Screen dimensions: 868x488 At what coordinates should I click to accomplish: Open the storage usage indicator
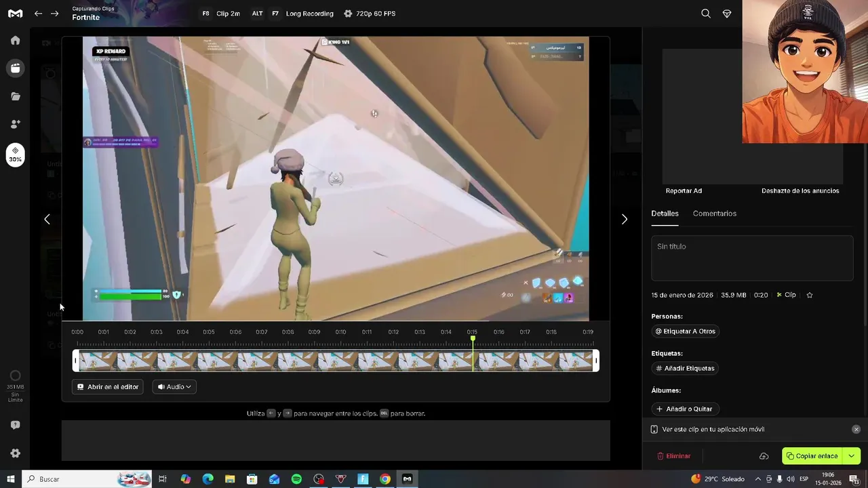[x=15, y=385]
